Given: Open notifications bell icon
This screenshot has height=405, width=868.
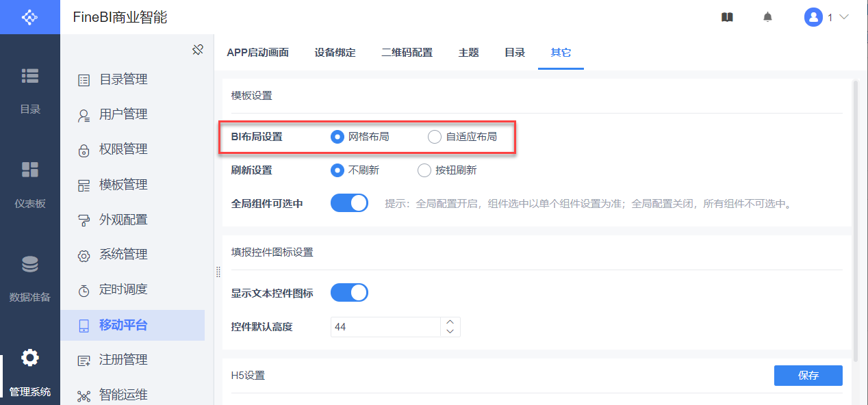Looking at the screenshot, I should (767, 17).
